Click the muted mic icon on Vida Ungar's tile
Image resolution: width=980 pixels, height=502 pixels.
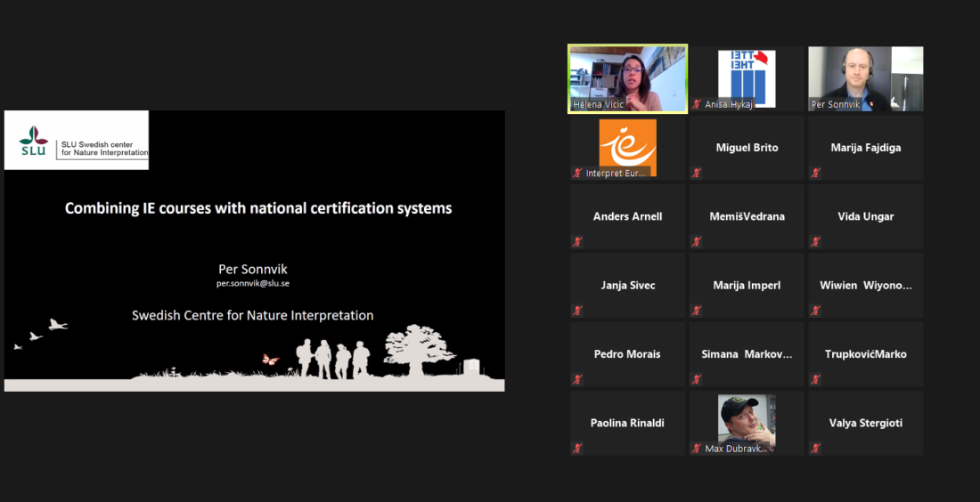pyautogui.click(x=815, y=241)
